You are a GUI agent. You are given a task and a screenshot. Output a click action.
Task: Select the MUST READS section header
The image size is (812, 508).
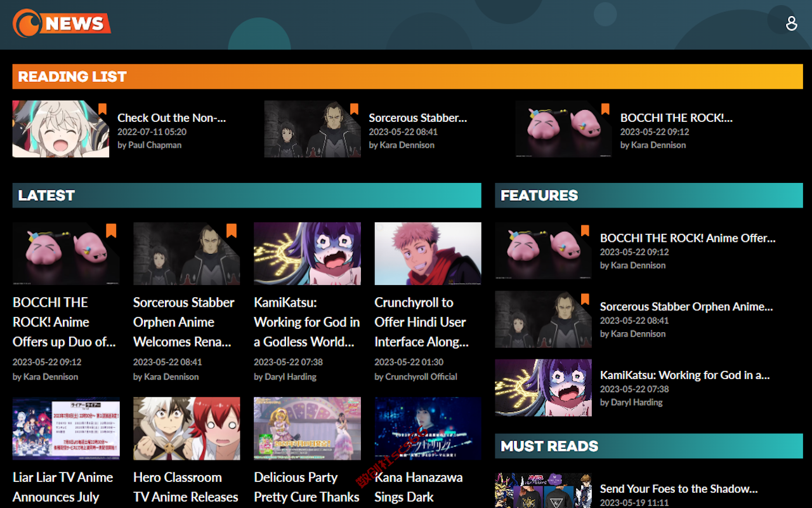(x=649, y=446)
